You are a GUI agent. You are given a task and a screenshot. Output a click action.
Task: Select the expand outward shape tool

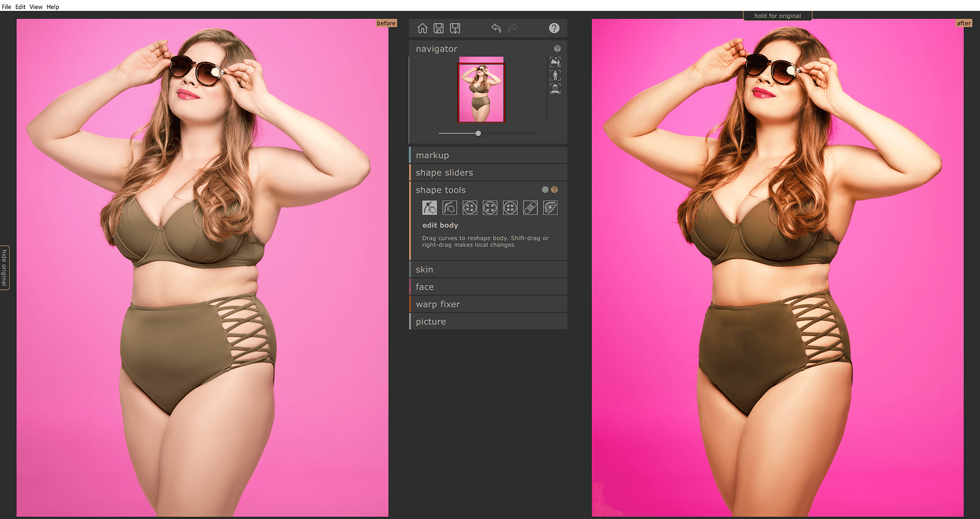pos(490,208)
